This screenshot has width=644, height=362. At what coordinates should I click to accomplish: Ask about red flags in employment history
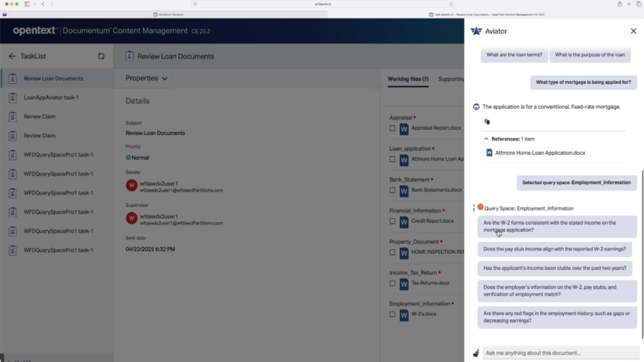click(557, 317)
